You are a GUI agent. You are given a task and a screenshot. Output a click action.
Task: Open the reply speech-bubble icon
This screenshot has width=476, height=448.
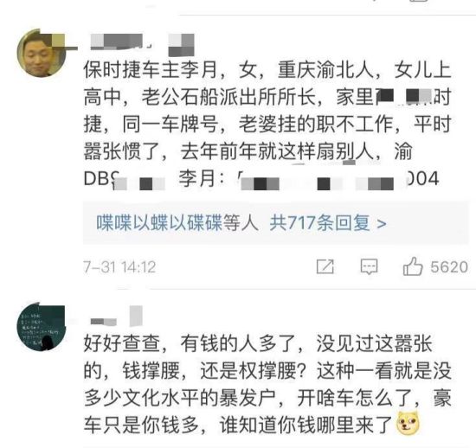(369, 267)
